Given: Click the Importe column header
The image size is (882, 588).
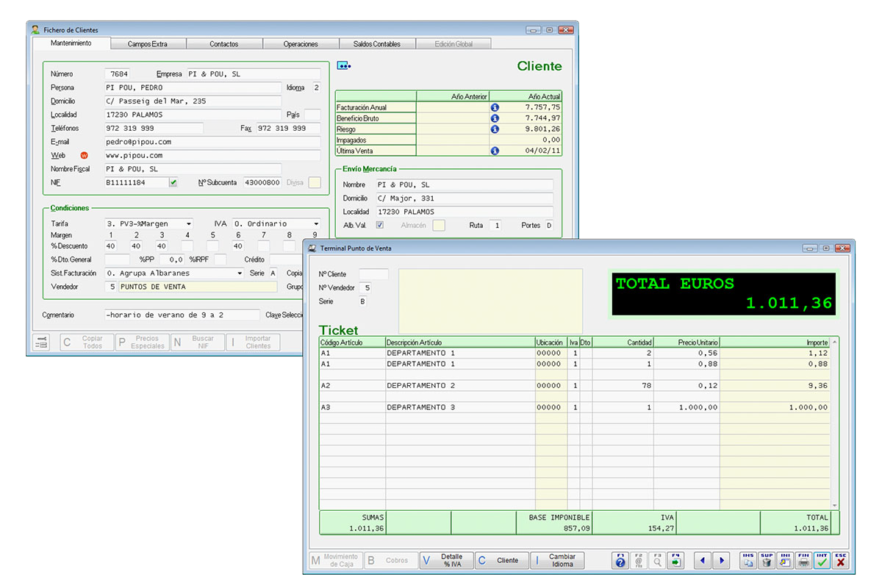Looking at the screenshot, I should tap(775, 343).
